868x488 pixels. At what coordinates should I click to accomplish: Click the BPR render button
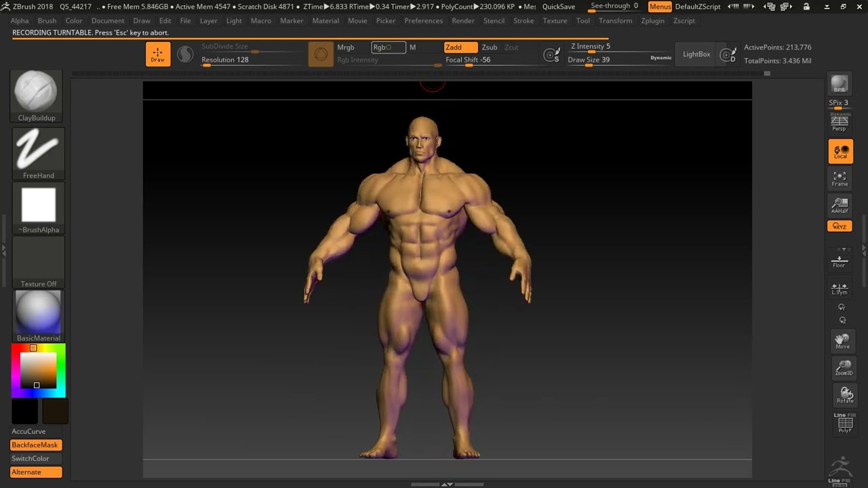(840, 84)
